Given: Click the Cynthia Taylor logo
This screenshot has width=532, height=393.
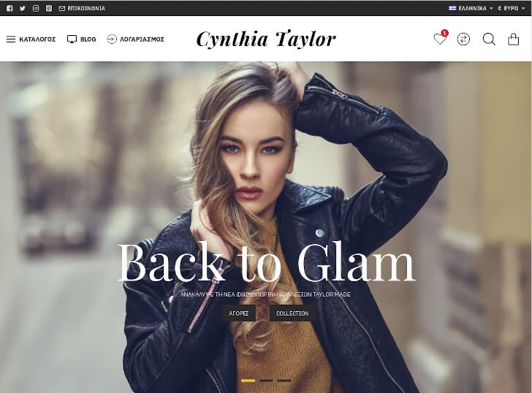Looking at the screenshot, I should coord(266,39).
